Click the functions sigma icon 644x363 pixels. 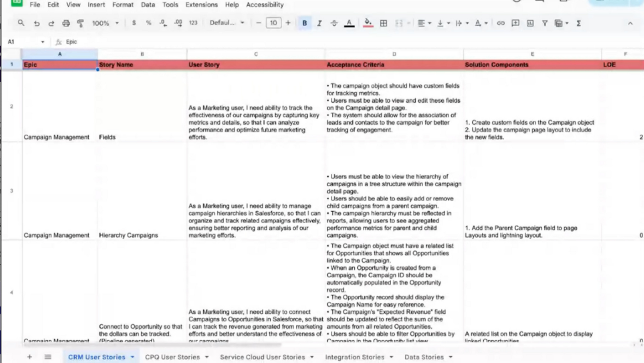(x=579, y=23)
